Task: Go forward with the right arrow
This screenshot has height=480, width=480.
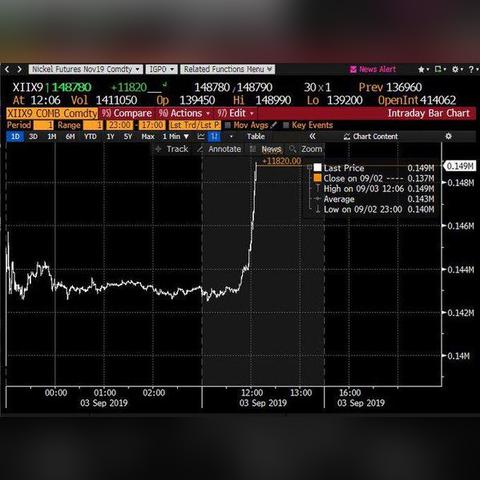Action: (19, 69)
